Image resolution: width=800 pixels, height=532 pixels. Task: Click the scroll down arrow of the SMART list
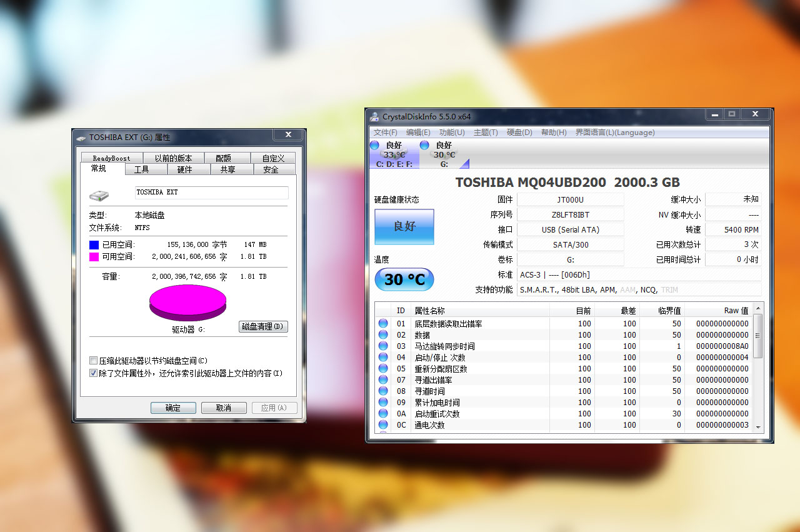(758, 427)
